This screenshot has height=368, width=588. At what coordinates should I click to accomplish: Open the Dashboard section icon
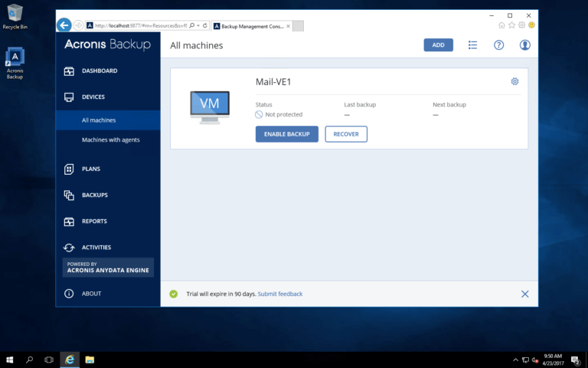pos(69,71)
